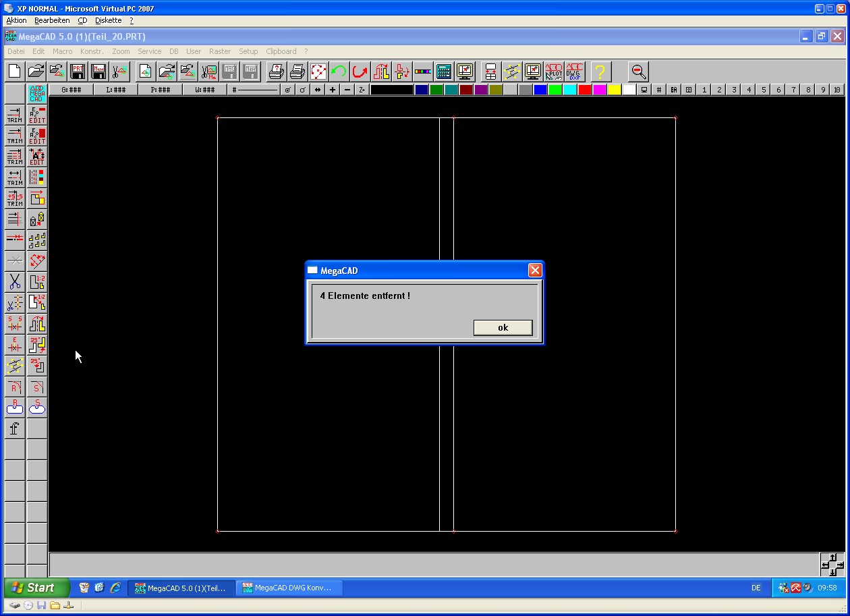Click the minus button in attribute bar
The width and height of the screenshot is (850, 616).
pos(347,90)
